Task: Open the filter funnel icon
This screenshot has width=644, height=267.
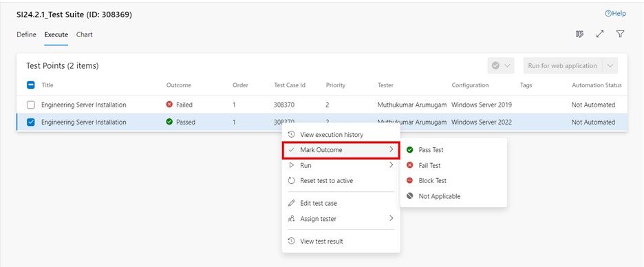Action: click(620, 34)
